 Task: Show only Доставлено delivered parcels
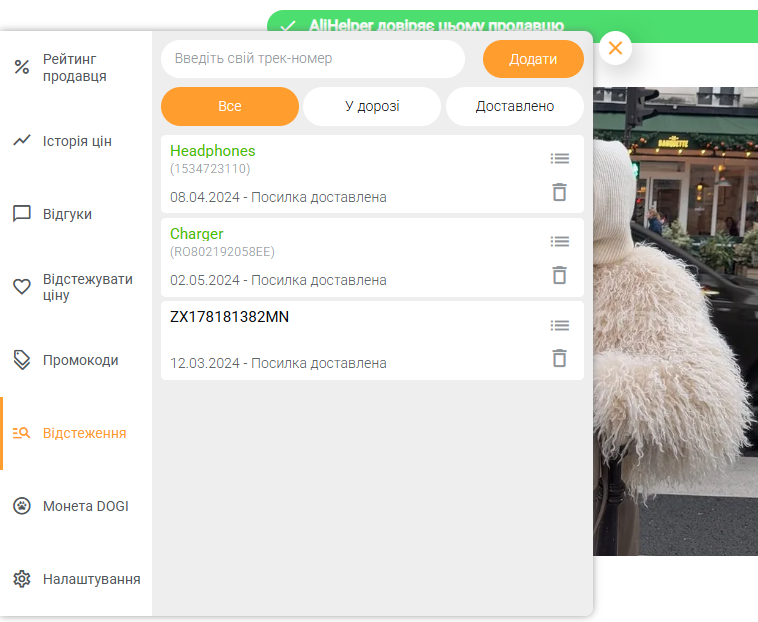[514, 106]
